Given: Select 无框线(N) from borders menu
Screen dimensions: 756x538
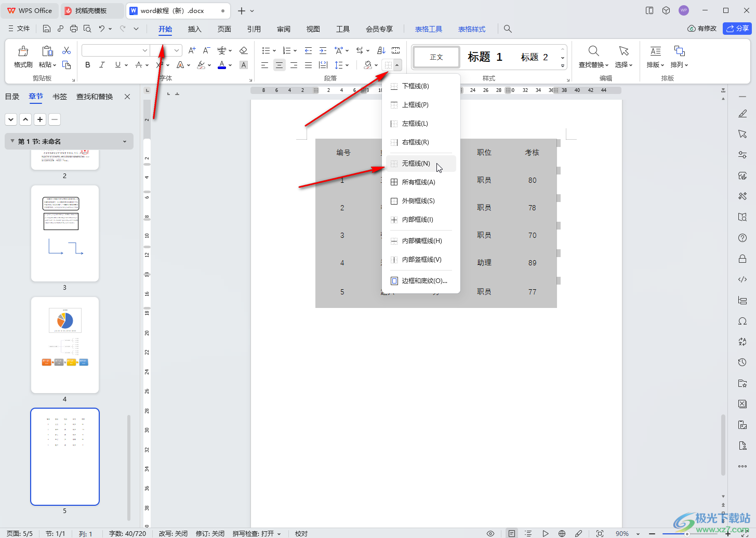Looking at the screenshot, I should (x=421, y=164).
